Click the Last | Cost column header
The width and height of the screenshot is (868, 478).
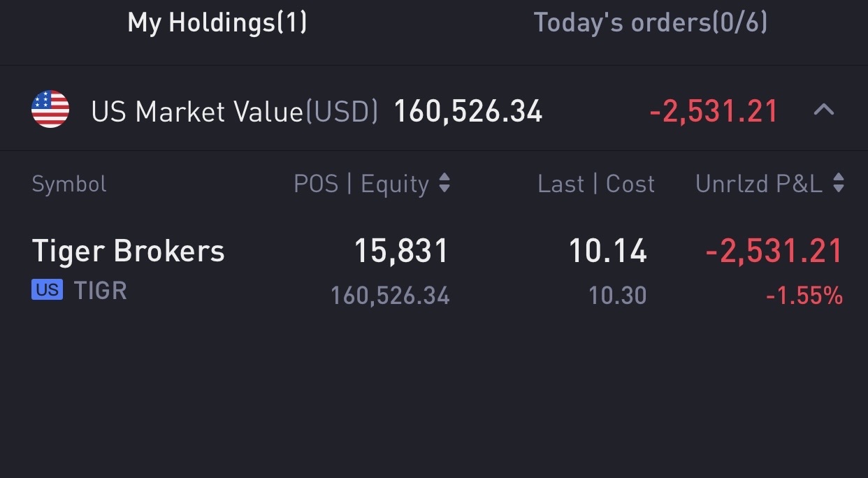[595, 184]
